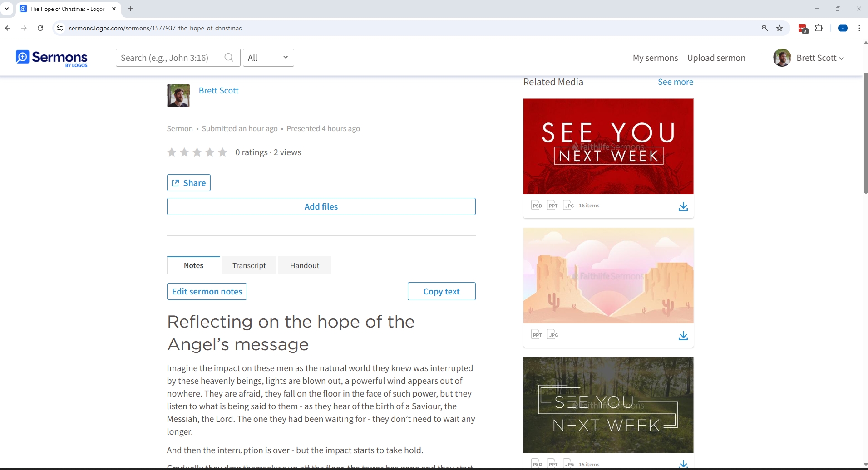Click JPG icon on desert media card
868x470 pixels.
[552, 334]
